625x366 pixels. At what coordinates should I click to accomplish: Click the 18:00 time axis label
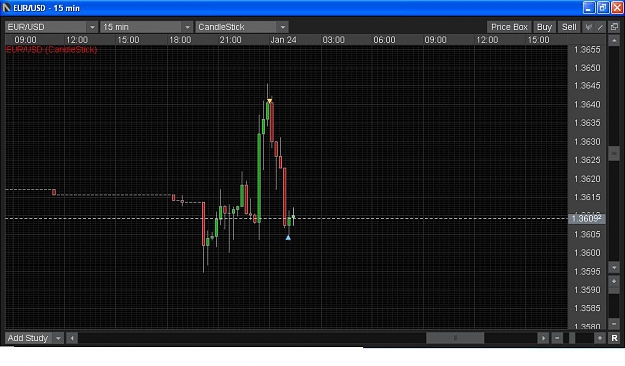tap(180, 40)
